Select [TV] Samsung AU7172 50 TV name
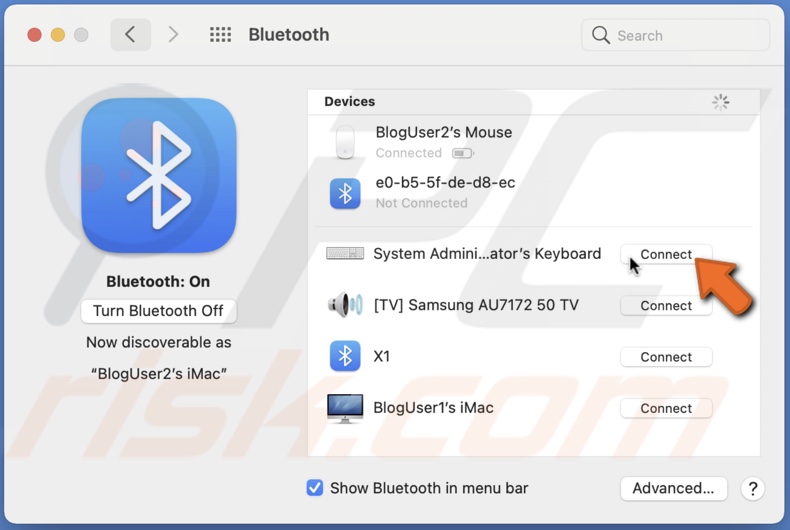Viewport: 790px width, 530px height. coord(476,305)
